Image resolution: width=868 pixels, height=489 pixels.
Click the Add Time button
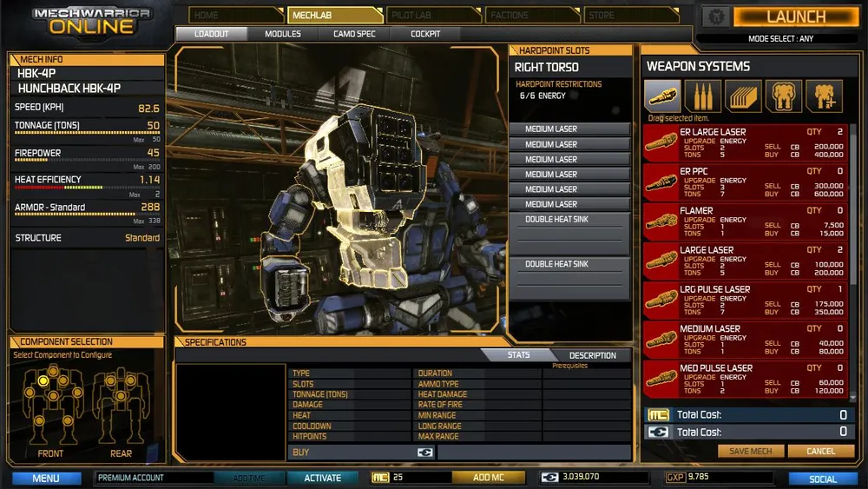pyautogui.click(x=249, y=478)
